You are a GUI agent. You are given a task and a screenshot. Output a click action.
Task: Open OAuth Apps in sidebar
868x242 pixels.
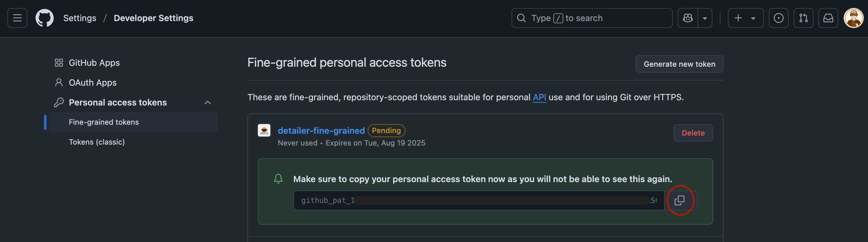[x=93, y=83]
